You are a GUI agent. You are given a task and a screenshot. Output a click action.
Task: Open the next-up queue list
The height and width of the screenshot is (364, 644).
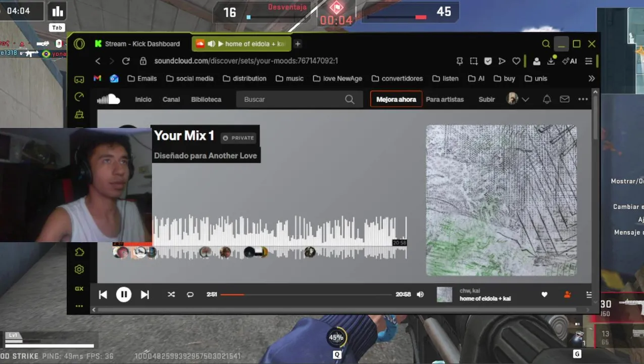click(589, 294)
